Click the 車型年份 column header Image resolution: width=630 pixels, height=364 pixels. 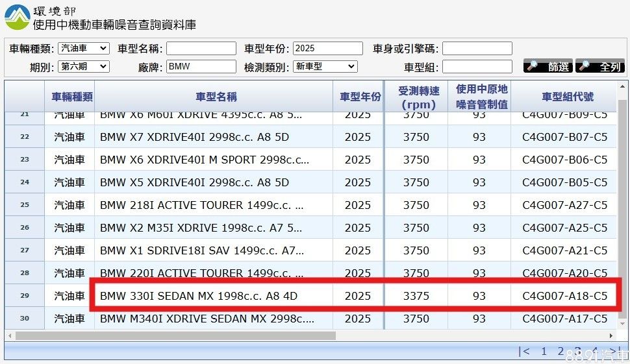click(360, 97)
